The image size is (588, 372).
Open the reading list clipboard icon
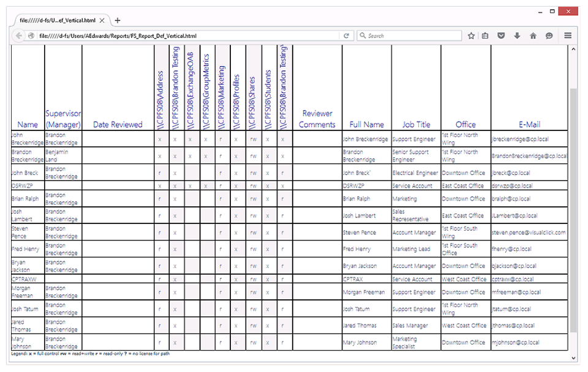point(484,35)
